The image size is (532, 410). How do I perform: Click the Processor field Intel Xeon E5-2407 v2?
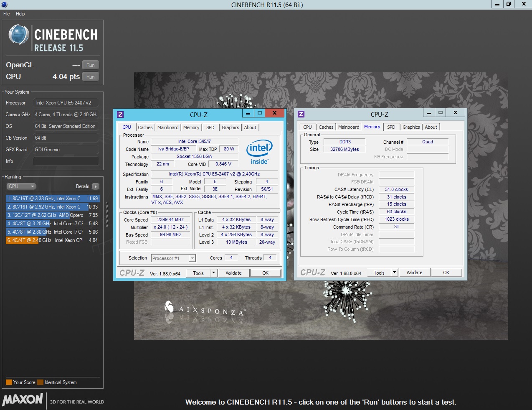(x=66, y=103)
